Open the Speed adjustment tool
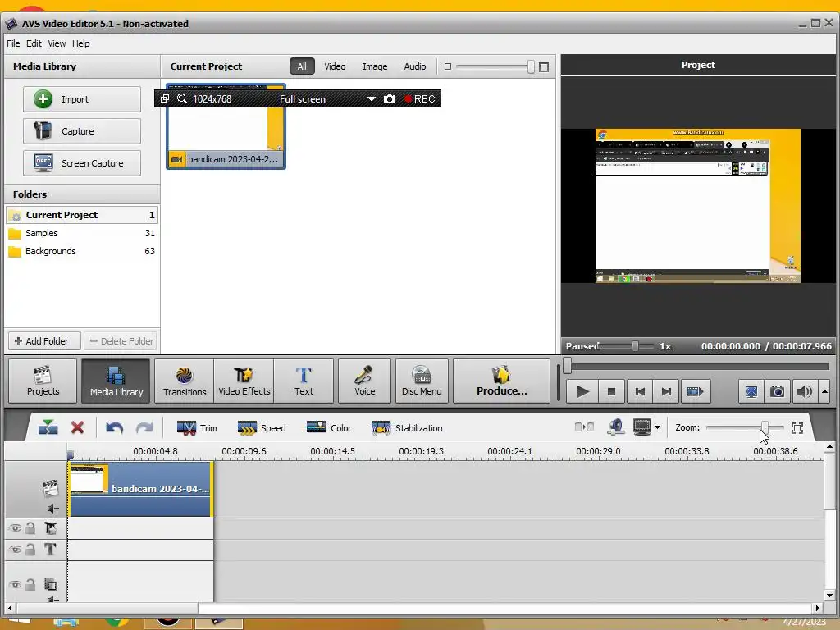The height and width of the screenshot is (630, 840). coord(262,428)
